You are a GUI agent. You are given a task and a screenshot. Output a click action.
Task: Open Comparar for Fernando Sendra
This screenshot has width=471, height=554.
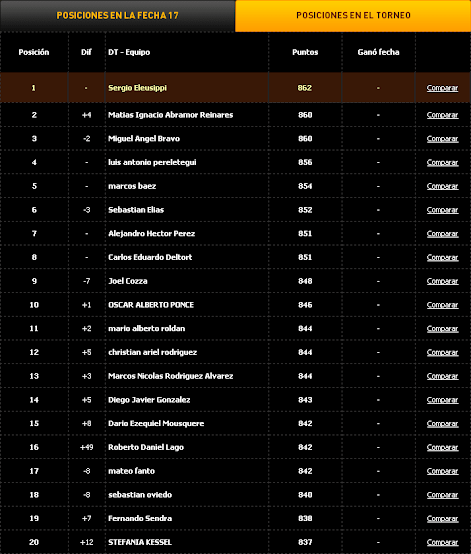442,518
